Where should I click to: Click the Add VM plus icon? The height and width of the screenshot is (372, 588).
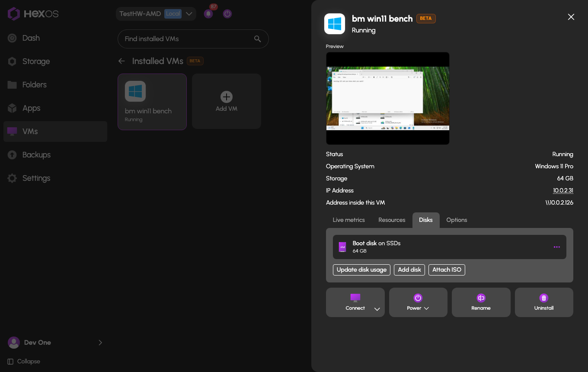[x=227, y=97]
